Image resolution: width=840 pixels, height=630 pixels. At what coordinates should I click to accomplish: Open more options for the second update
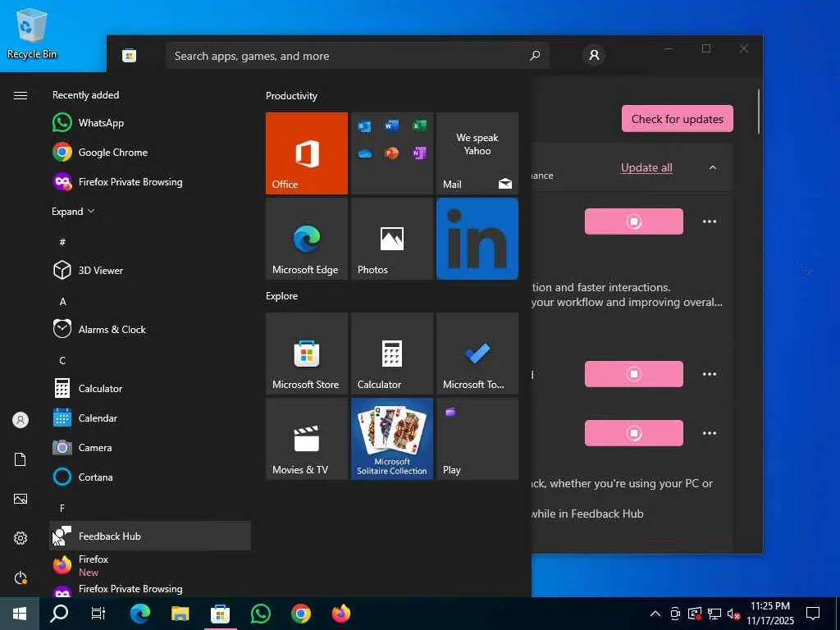[710, 374]
